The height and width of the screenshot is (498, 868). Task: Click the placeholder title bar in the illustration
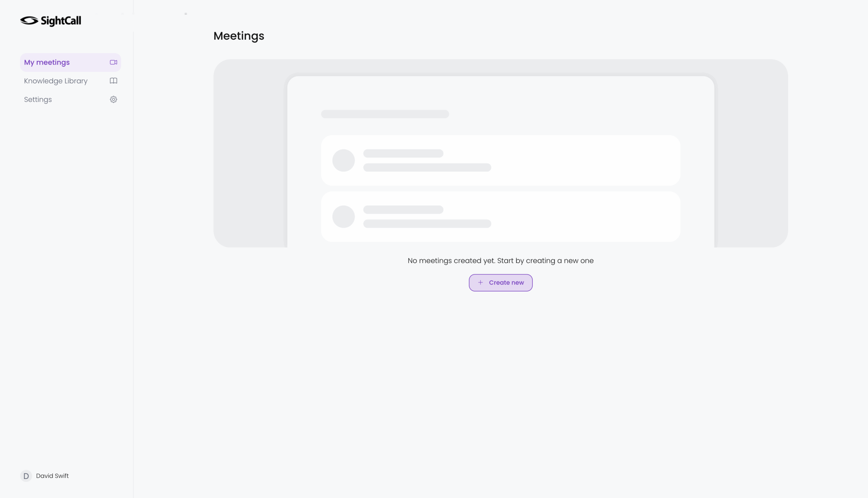385,114
